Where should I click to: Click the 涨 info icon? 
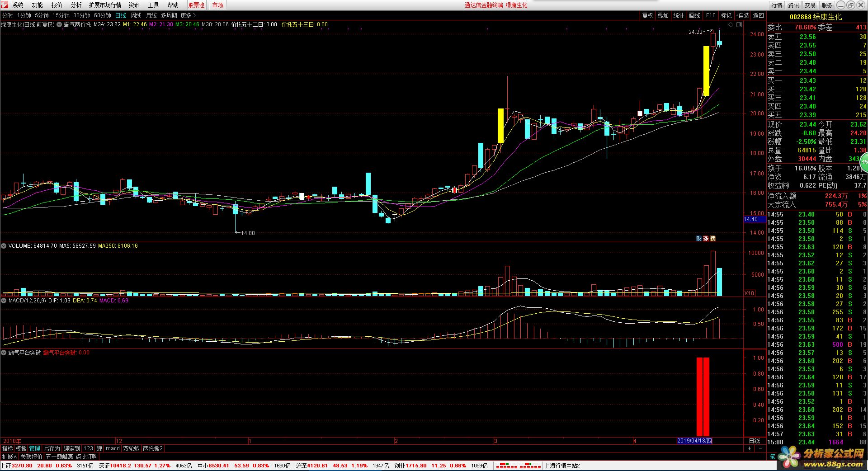tap(706, 238)
